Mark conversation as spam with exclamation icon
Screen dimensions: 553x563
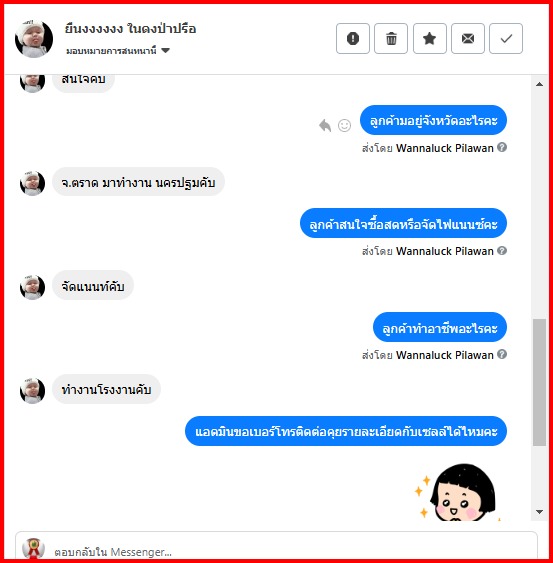[x=353, y=38]
